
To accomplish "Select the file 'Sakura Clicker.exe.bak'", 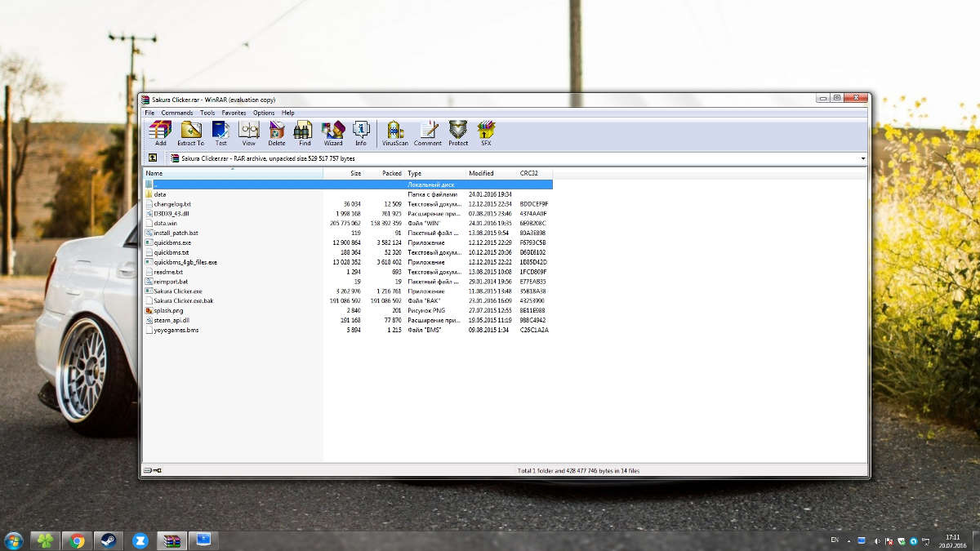I will point(184,300).
